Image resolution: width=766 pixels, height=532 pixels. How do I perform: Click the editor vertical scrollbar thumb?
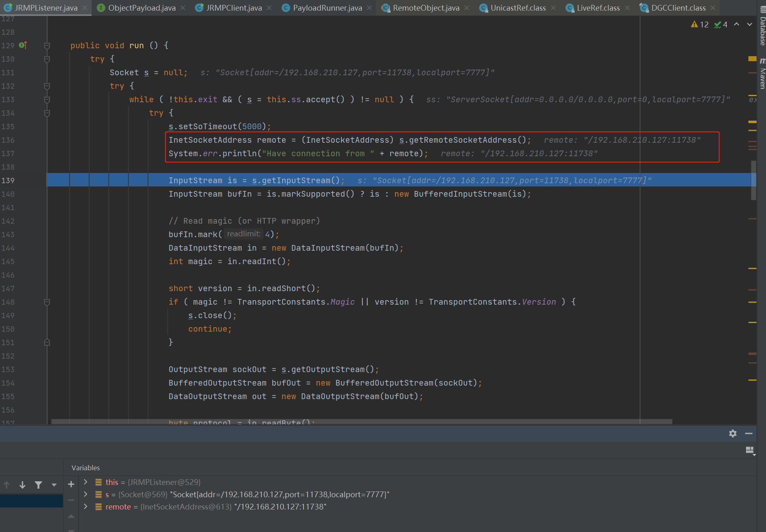[x=753, y=180]
